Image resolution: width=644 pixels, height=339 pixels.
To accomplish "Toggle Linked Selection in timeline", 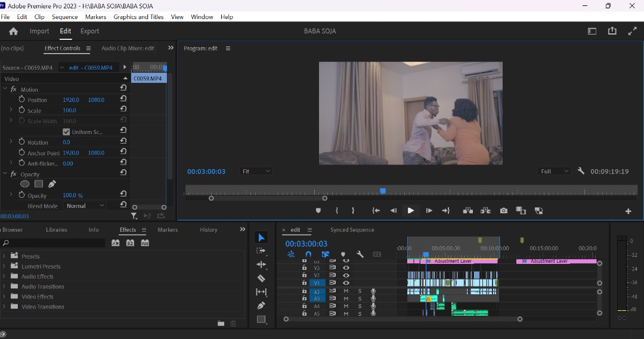I will [326, 254].
